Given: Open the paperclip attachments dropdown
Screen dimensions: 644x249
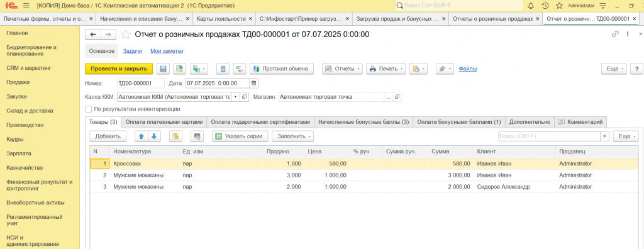Looking at the screenshot, I should tap(445, 69).
